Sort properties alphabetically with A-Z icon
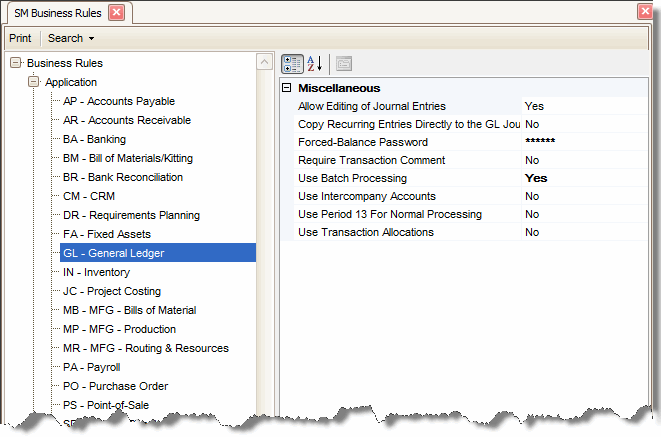The width and height of the screenshot is (661, 437). (314, 63)
